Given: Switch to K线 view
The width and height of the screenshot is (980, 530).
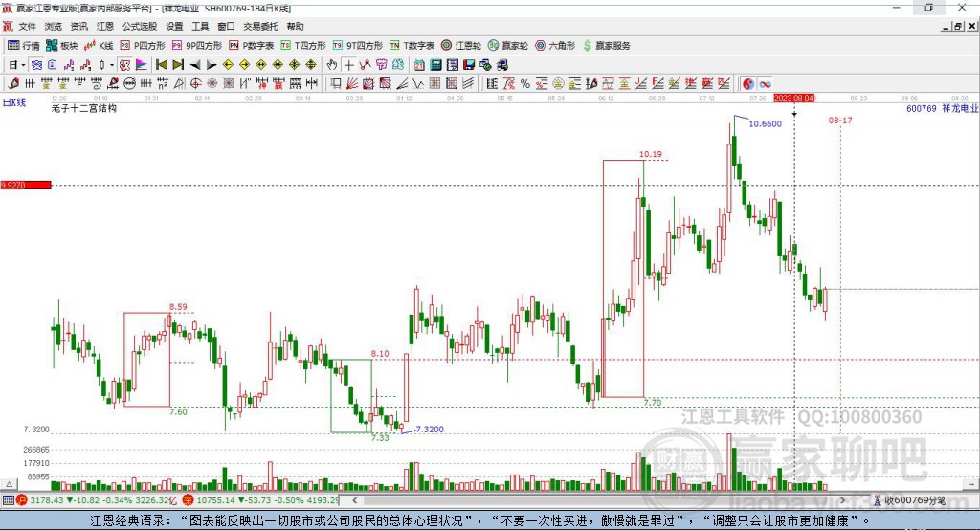Looking at the screenshot, I should point(99,46).
